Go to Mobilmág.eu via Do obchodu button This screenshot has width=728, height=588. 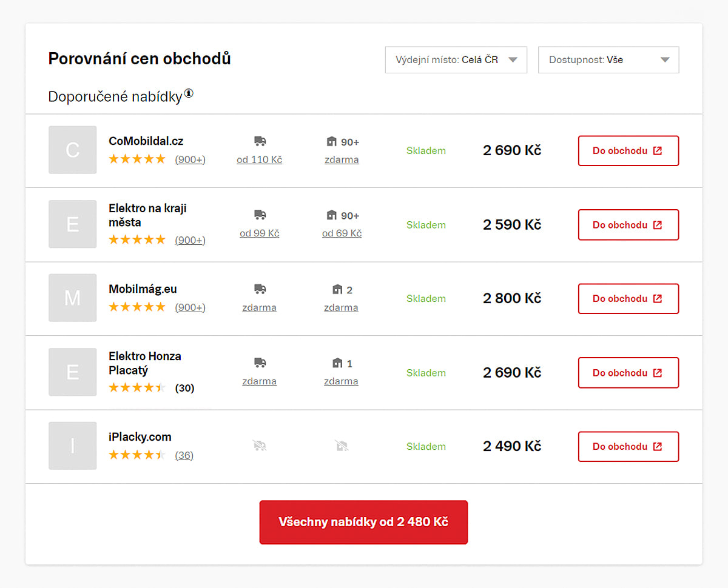point(629,299)
